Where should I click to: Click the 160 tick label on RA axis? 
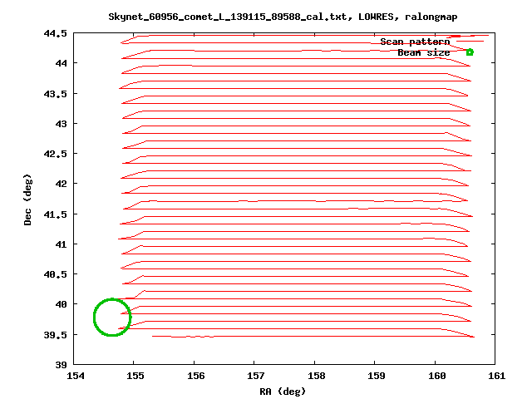point(436,376)
